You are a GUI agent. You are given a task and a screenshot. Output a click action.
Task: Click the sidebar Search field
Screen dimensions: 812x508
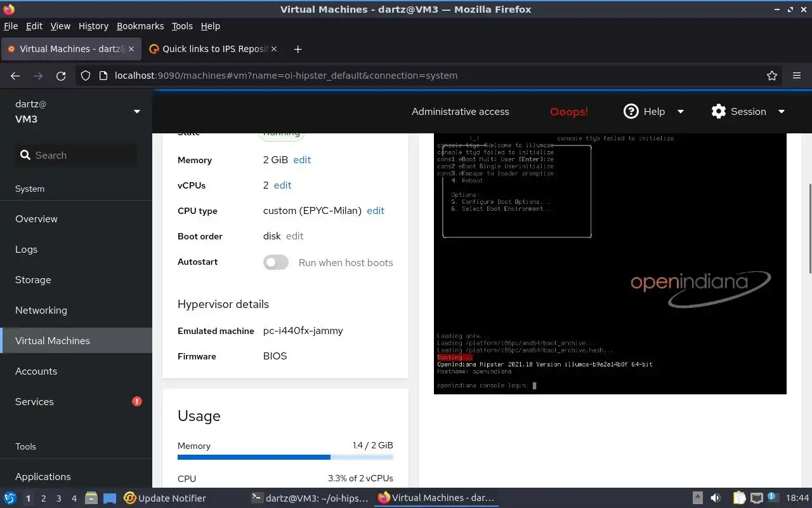click(x=76, y=155)
